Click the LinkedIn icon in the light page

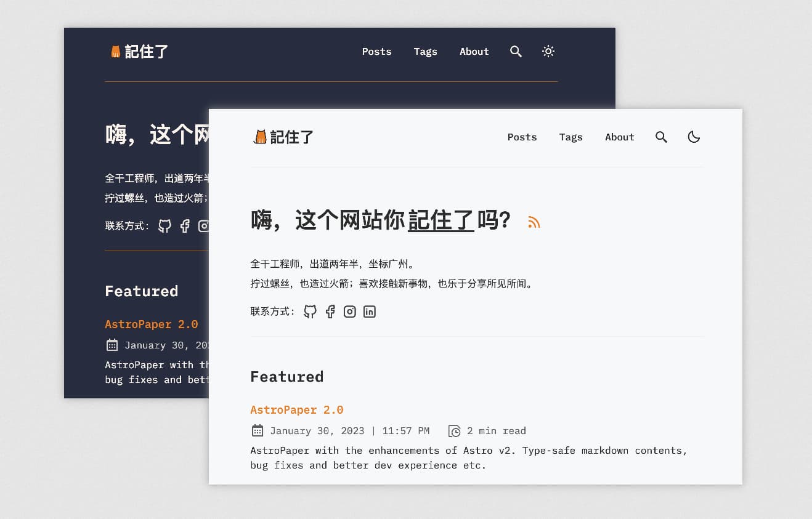pos(369,312)
